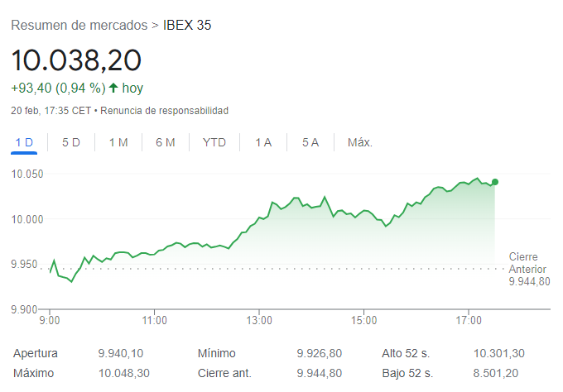Image resolution: width=563 pixels, height=392 pixels.
Task: Select the Cierre ant. value 9.944,80 in table
Action: [320, 373]
